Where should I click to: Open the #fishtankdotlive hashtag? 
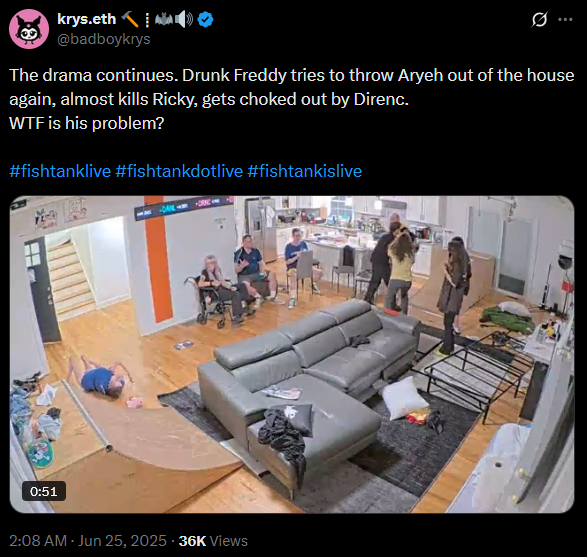pos(179,171)
